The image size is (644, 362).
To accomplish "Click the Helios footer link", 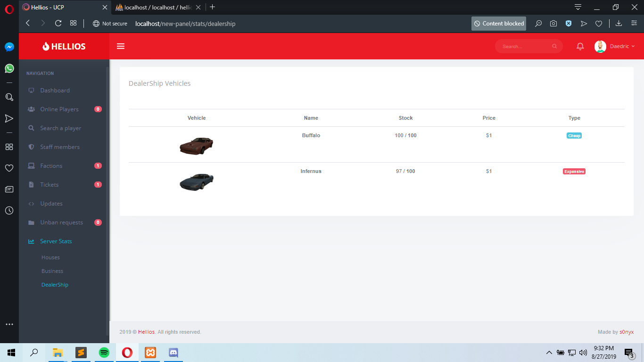I will 146,332.
